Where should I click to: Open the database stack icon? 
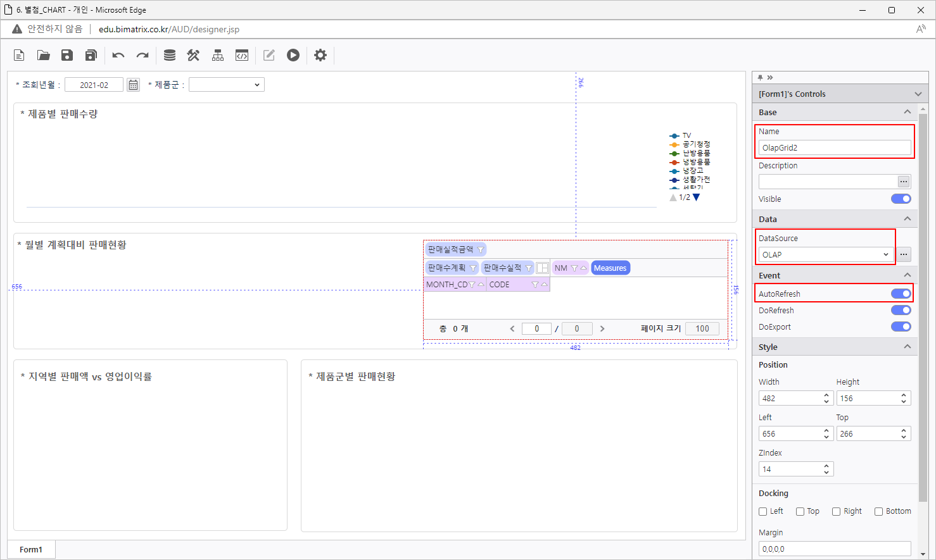(170, 56)
